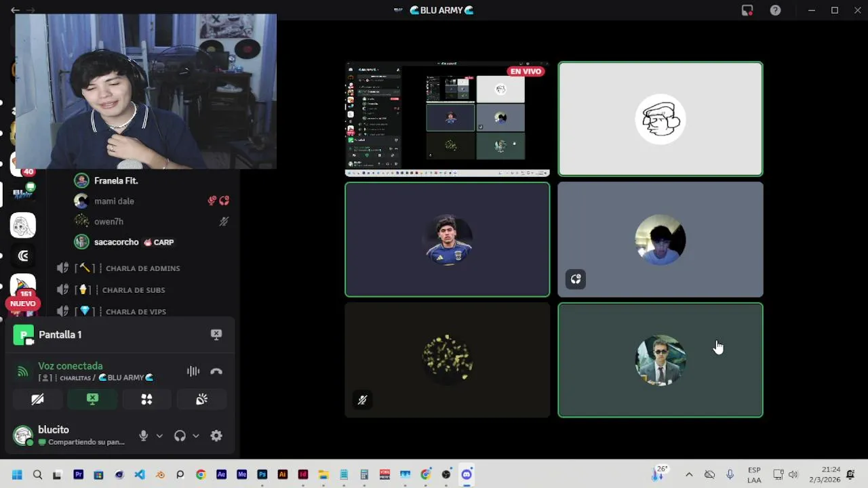Select the suited sunglasses avatar tile
The image size is (868, 488).
click(660, 359)
